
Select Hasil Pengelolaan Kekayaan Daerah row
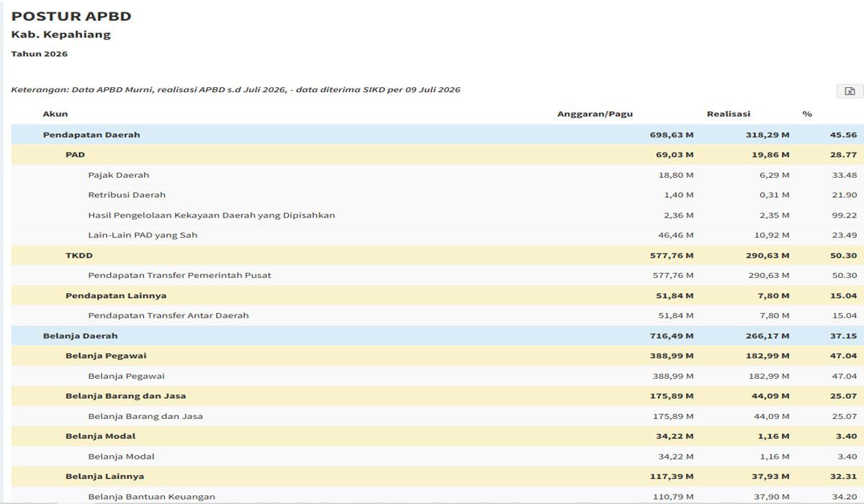pos(438,215)
